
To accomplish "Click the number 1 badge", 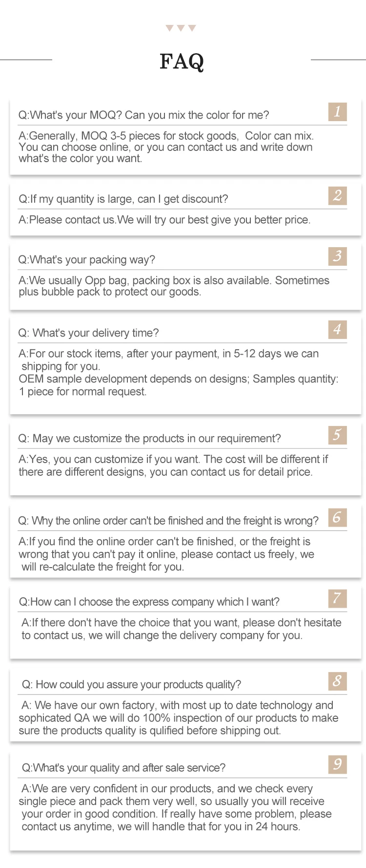I will tap(337, 112).
